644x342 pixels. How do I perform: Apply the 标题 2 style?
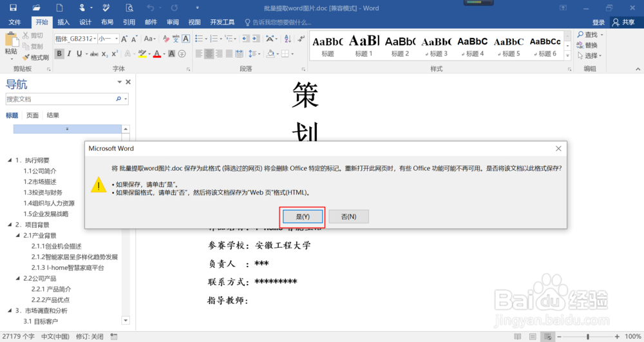[400, 46]
